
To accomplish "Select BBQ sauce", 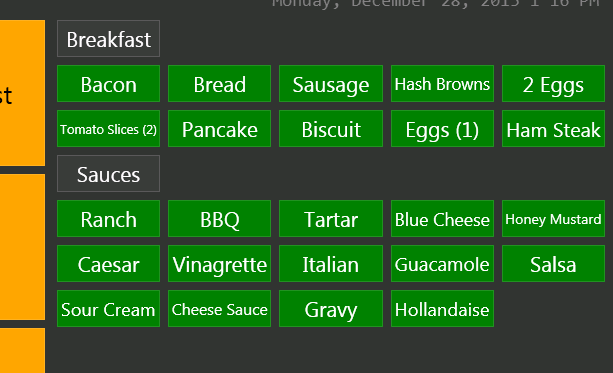I will [219, 219].
